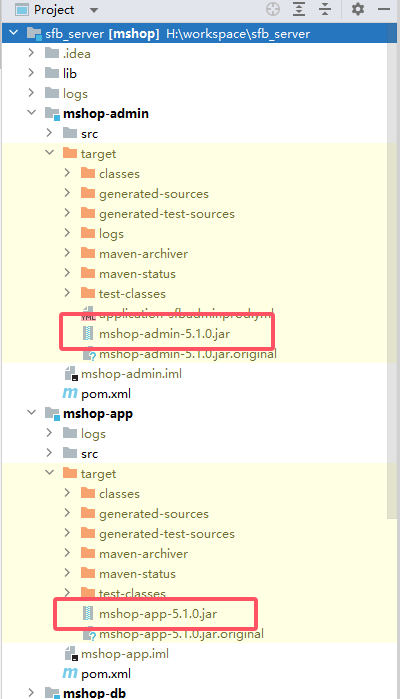
Task: Click the mshop-app-5.1.0.jar archive icon
Action: tap(88, 613)
